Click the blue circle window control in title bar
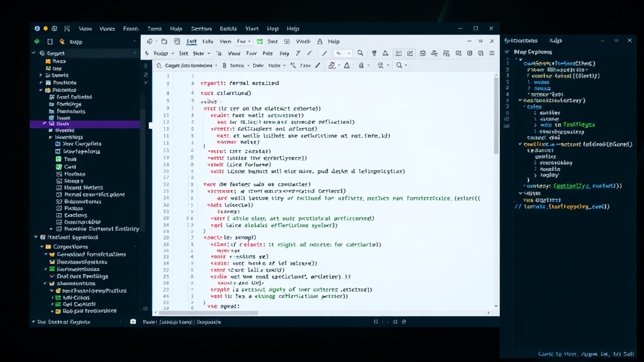The image size is (644, 362). coord(37,28)
